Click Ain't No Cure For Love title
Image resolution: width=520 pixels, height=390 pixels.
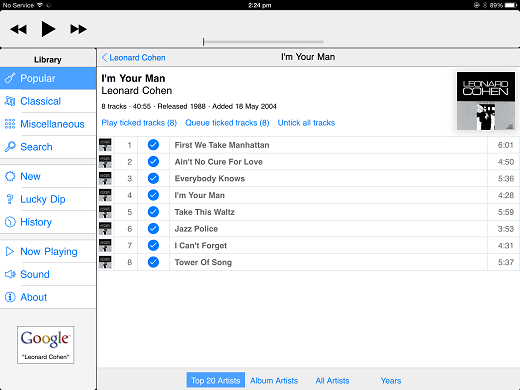(219, 162)
